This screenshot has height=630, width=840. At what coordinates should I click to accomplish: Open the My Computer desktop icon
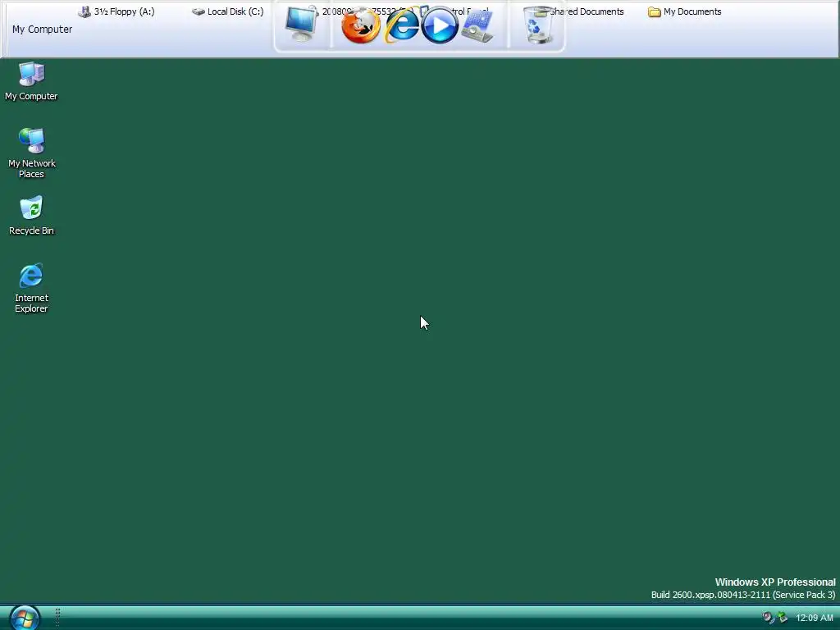tap(31, 81)
